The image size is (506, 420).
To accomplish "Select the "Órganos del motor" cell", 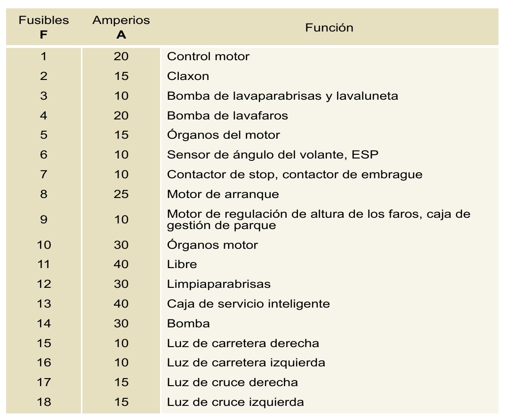I will coord(224,135).
